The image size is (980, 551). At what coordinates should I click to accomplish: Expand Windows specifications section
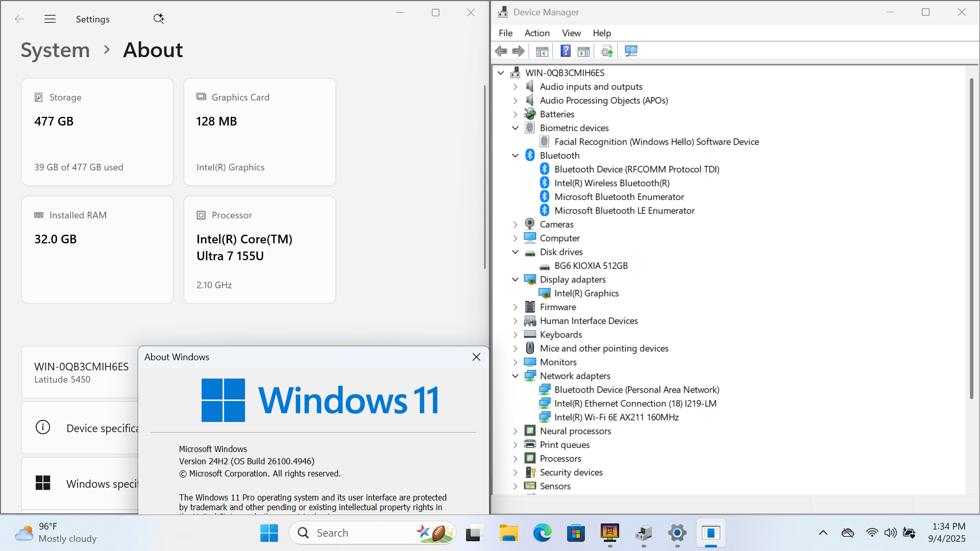(x=80, y=483)
